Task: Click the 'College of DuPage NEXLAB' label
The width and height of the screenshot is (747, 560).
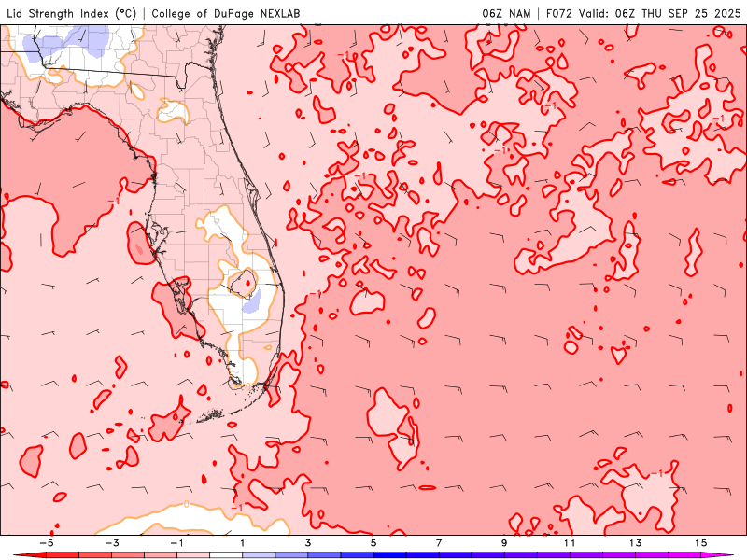Action: point(226,13)
